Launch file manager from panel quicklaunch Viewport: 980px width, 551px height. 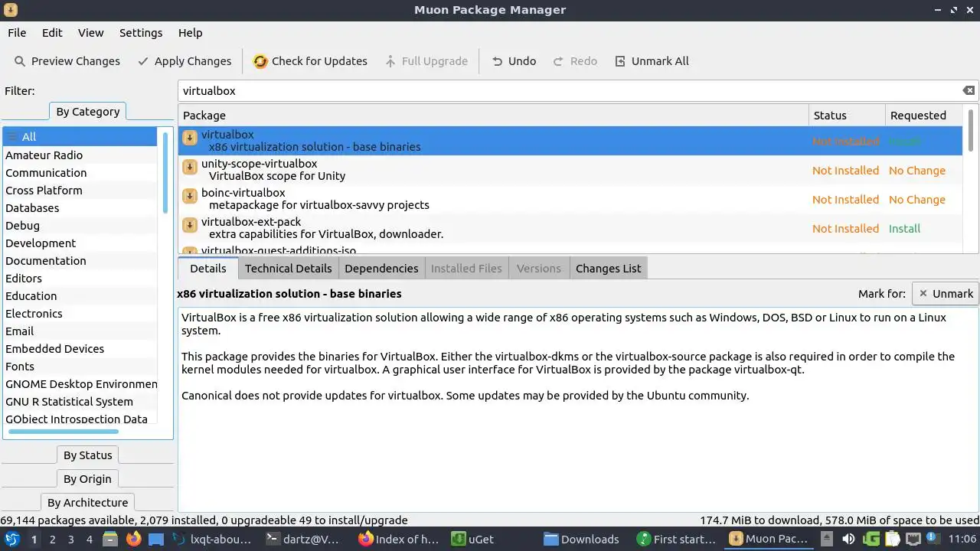(109, 539)
